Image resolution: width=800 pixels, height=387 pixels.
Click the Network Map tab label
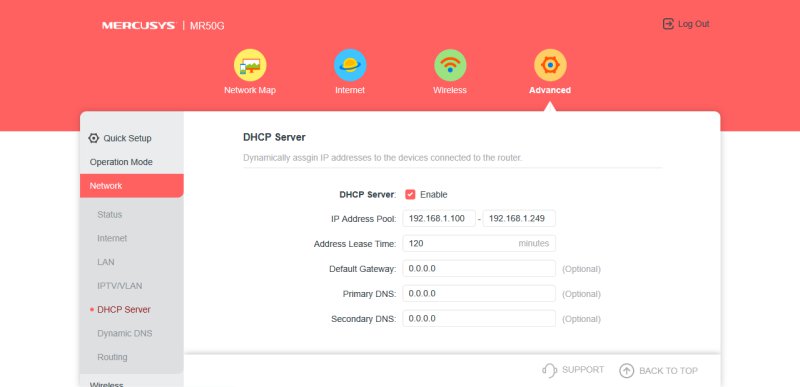pyautogui.click(x=250, y=90)
